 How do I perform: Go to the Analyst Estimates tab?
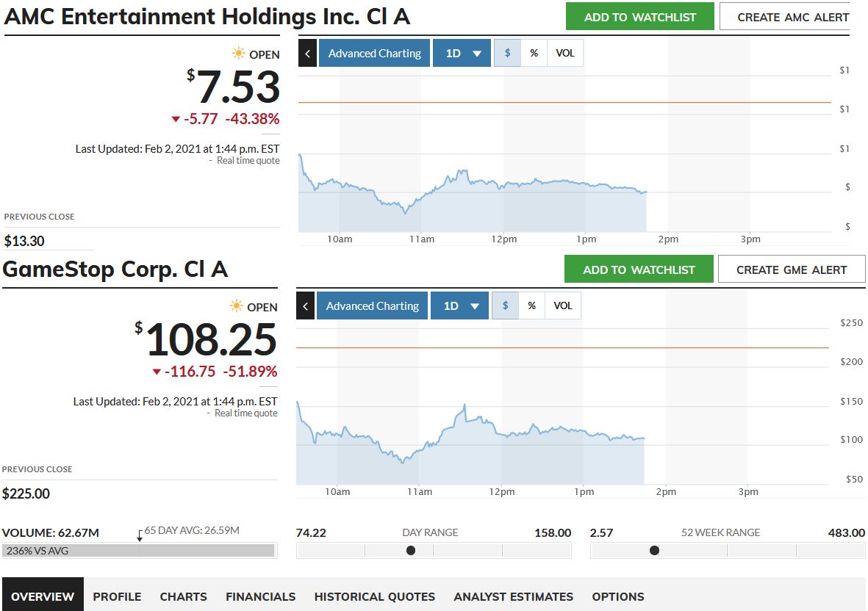(513, 596)
